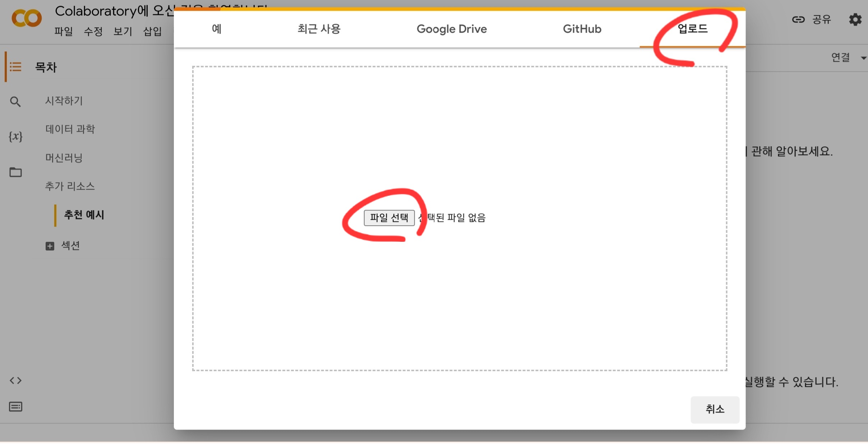Open the settings gear icon
This screenshot has height=444, width=868.
855,19
